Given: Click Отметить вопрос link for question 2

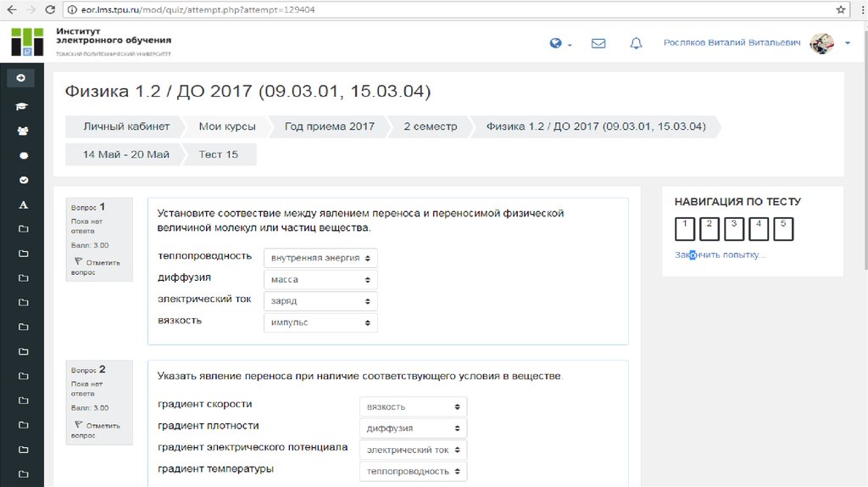Looking at the screenshot, I should (96, 430).
